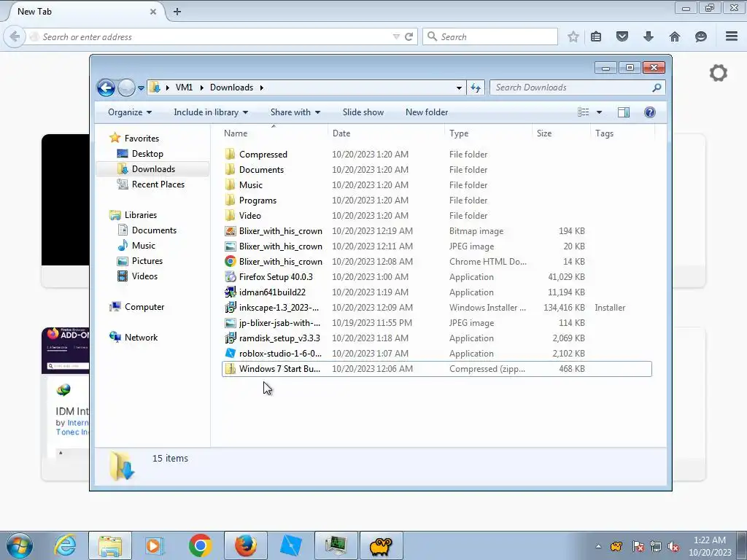
Task: Open Documents library in sidebar
Action: coord(154,230)
